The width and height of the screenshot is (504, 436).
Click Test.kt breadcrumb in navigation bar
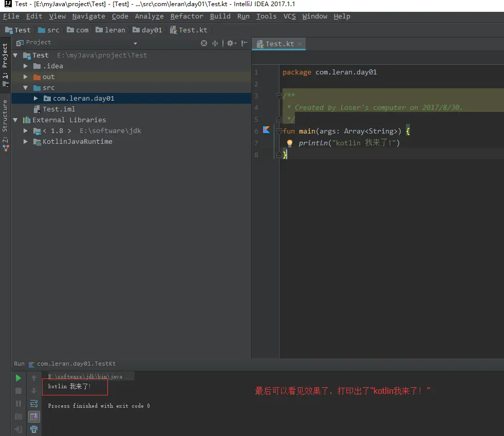(x=189, y=30)
